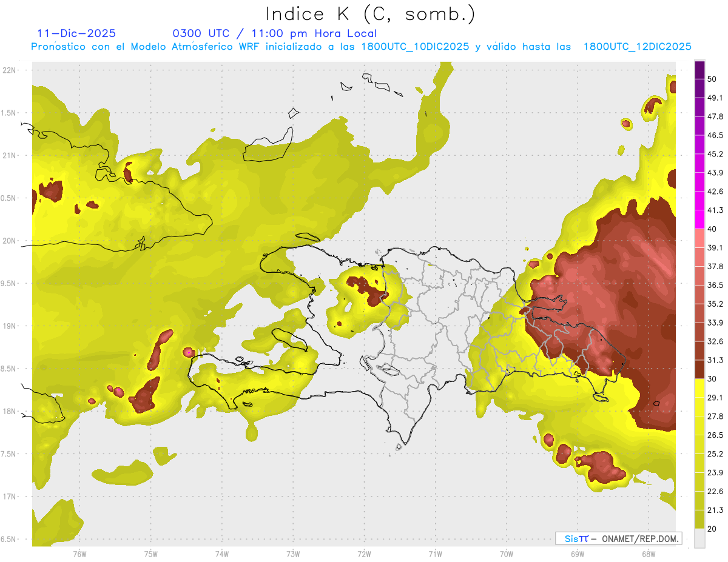Click initialization time '1800UTC_10DIC2025' in the subtitle
This screenshot has height=562, width=728.
(x=415, y=47)
